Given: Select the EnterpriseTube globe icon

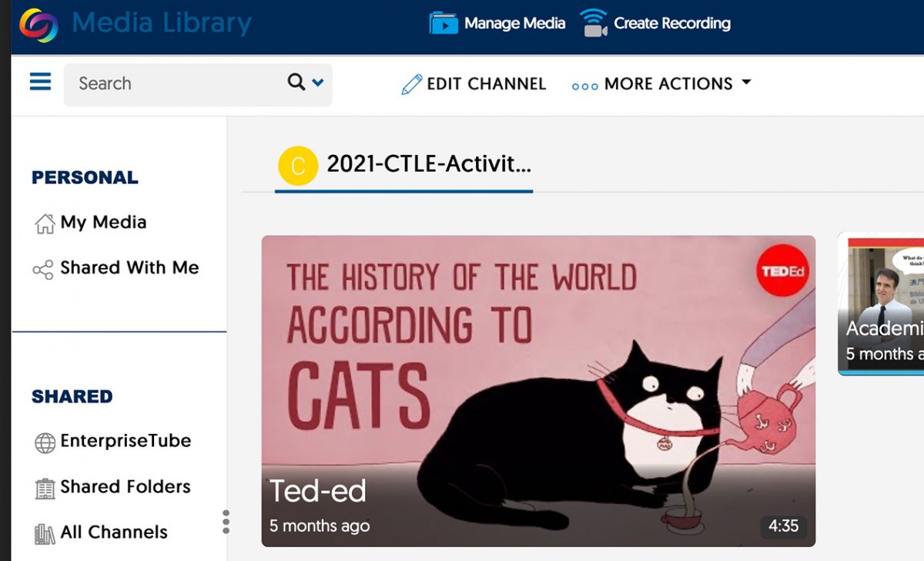Looking at the screenshot, I should 45,441.
